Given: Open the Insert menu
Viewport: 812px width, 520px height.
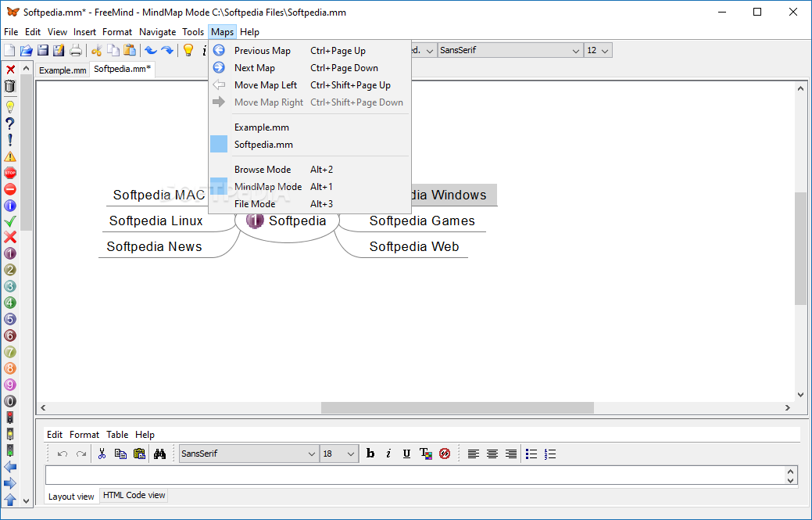Looking at the screenshot, I should coord(84,32).
